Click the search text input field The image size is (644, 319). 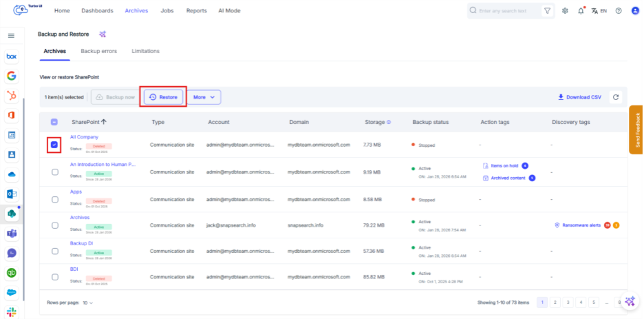[508, 11]
